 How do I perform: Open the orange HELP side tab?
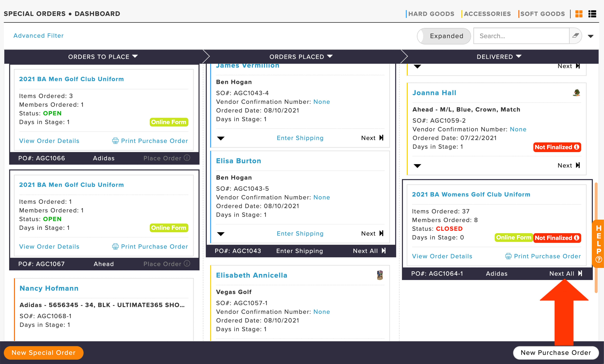point(598,244)
